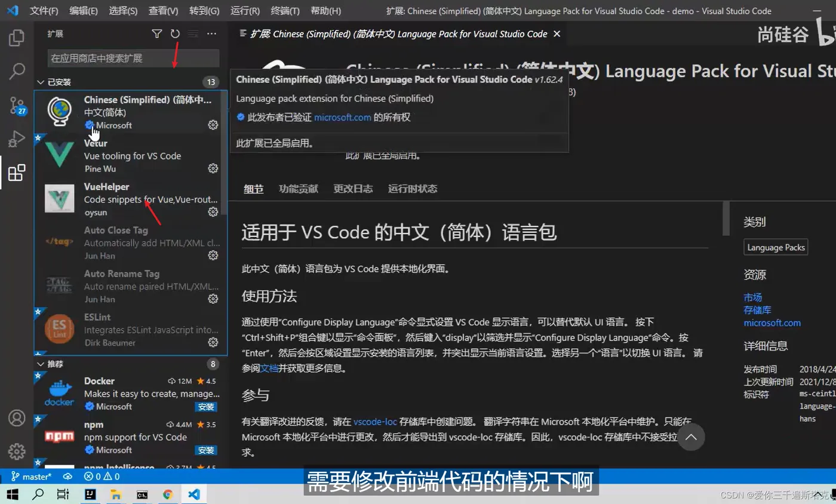
Task: Switch to the 更改日志 changelog tab
Action: click(353, 189)
